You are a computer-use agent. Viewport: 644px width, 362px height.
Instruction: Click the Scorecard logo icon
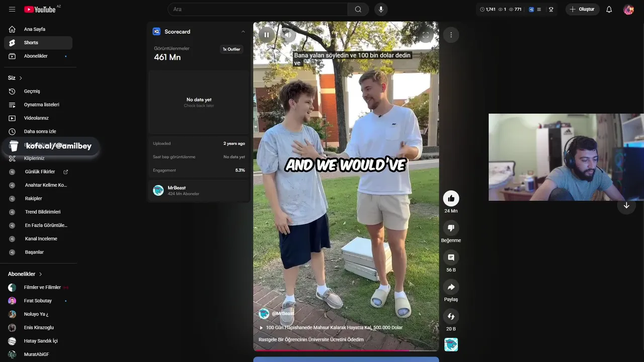coord(156,32)
